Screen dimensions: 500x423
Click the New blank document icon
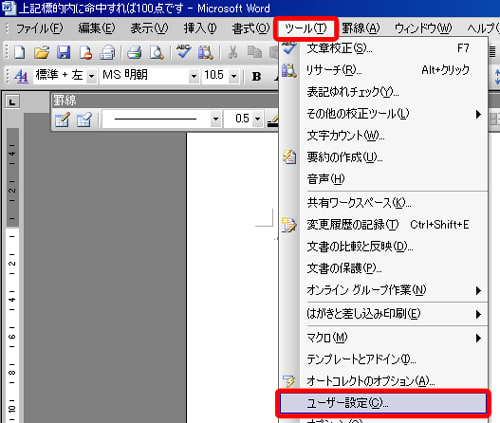tap(19, 53)
